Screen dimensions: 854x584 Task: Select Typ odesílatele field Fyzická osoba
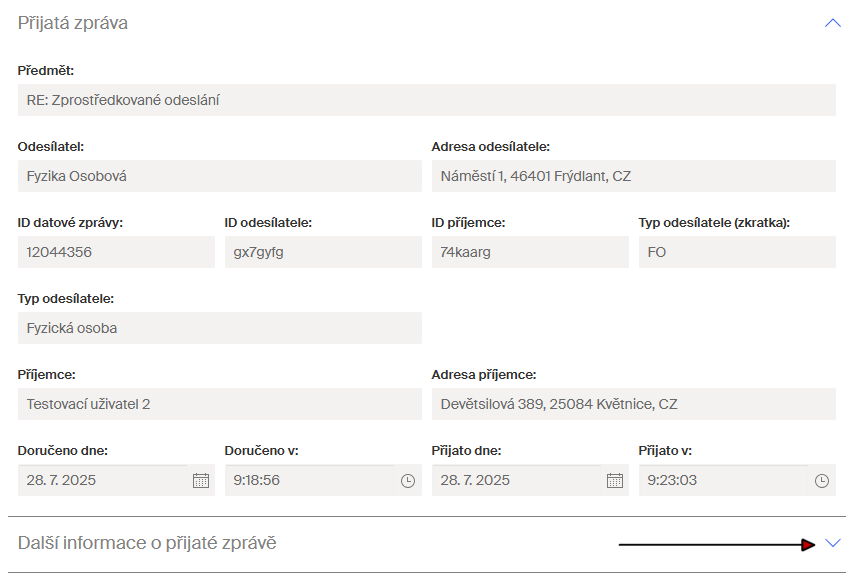[x=219, y=328]
